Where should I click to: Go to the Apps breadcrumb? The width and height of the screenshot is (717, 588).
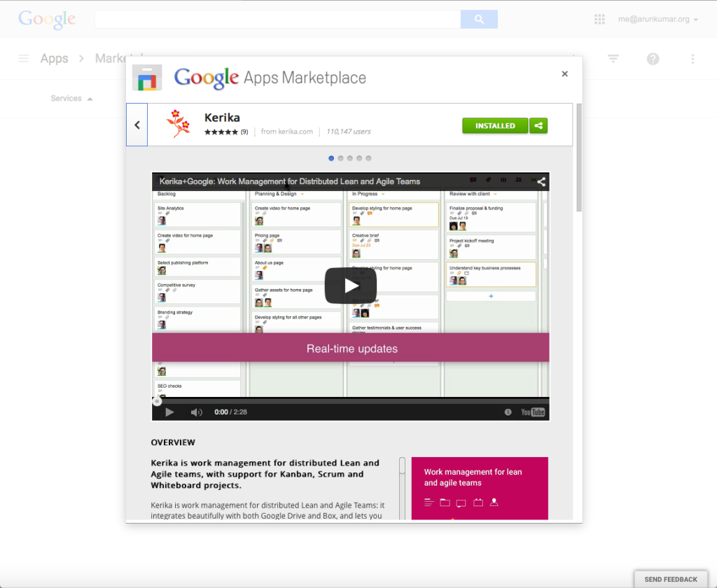pyautogui.click(x=54, y=59)
